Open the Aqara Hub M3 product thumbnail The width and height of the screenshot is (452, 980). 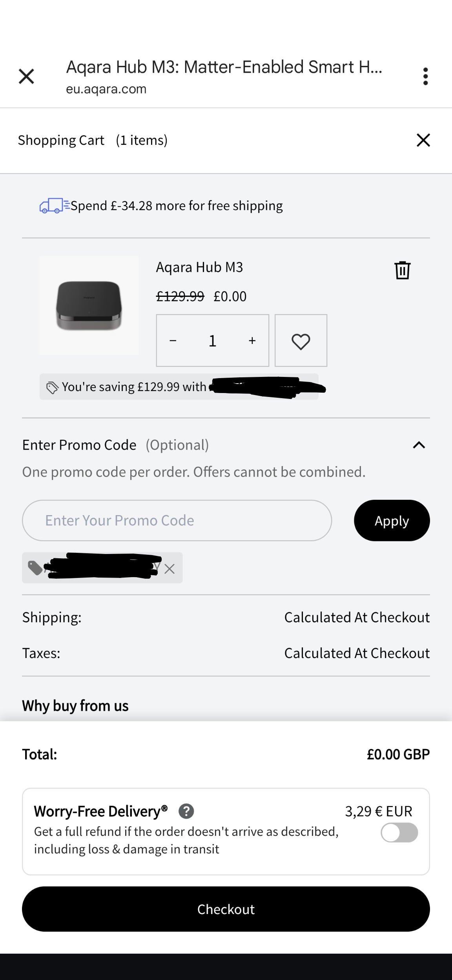(x=89, y=305)
